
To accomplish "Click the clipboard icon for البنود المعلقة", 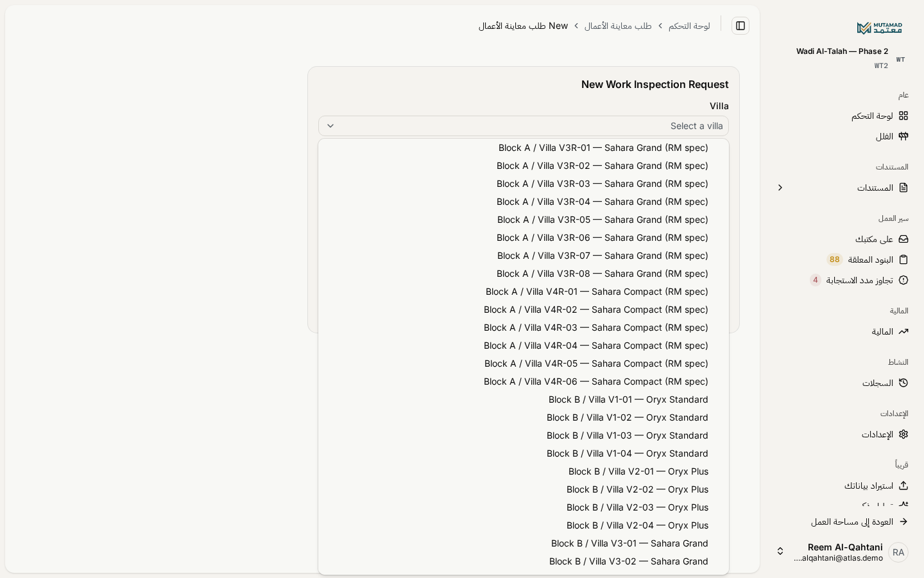I will 903,259.
